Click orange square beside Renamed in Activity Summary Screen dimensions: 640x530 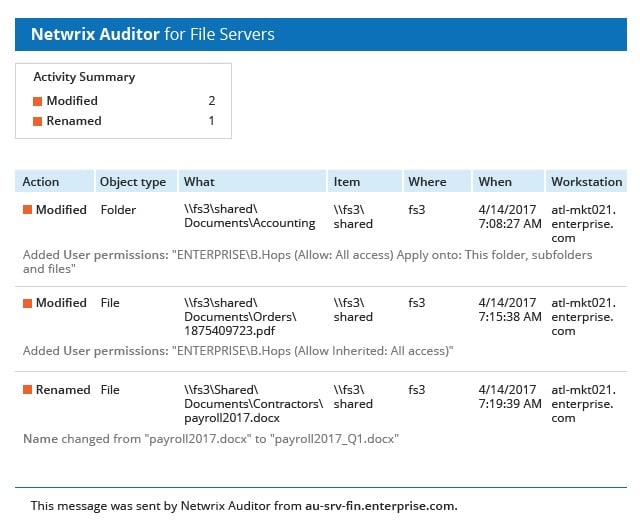tap(38, 121)
